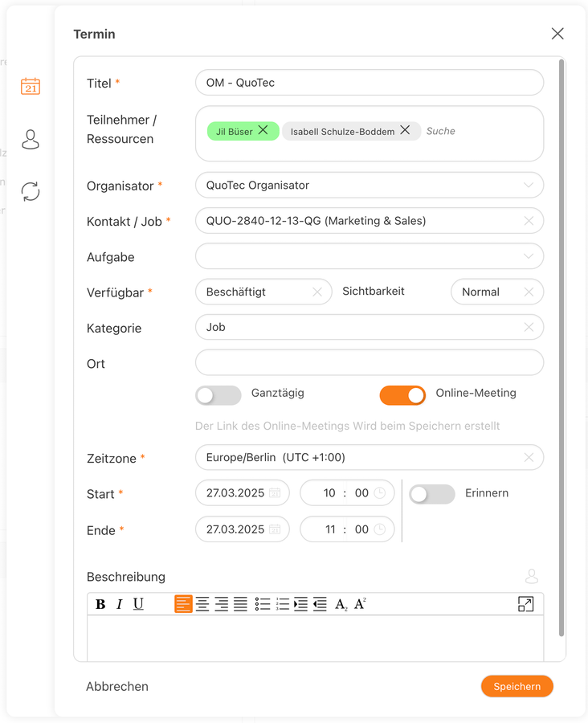This screenshot has height=723, width=588.
Task: Enable the Ganztägig toggle
Action: (218, 395)
